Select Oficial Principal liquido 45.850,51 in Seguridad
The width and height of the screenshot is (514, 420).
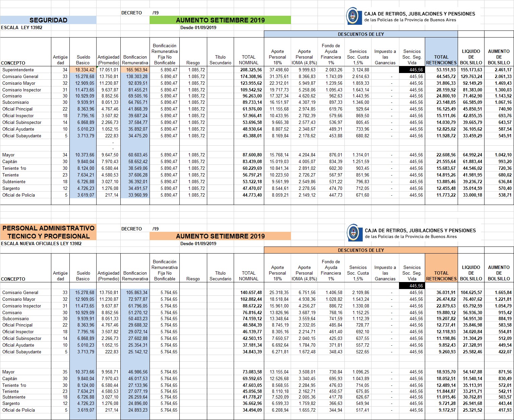[x=471, y=109]
